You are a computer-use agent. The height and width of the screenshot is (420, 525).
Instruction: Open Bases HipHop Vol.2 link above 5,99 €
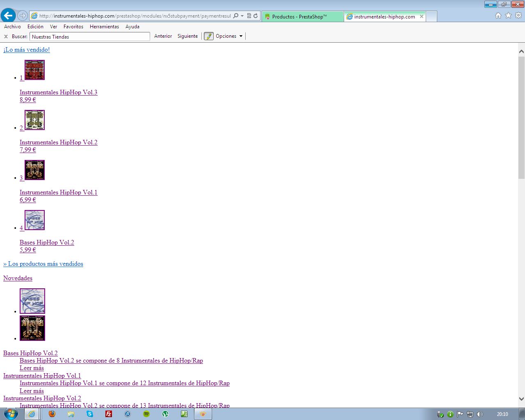pyautogui.click(x=47, y=242)
